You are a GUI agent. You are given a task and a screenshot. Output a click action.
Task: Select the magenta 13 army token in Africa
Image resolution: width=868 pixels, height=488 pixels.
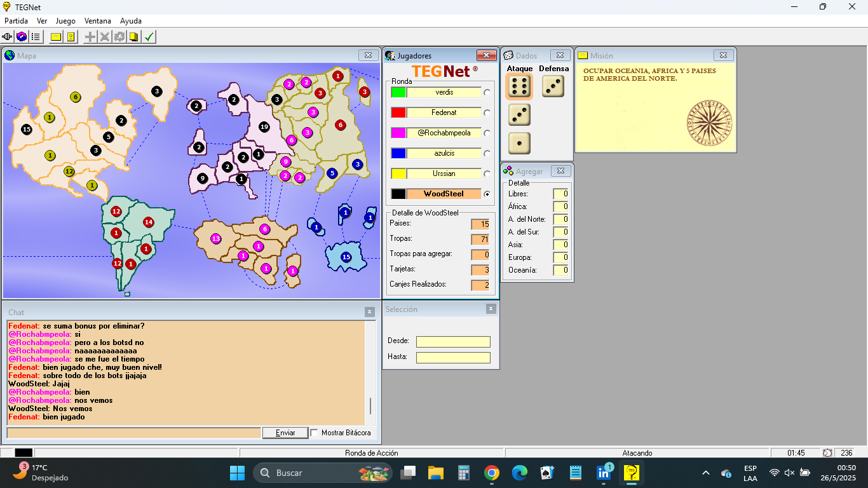(215, 238)
